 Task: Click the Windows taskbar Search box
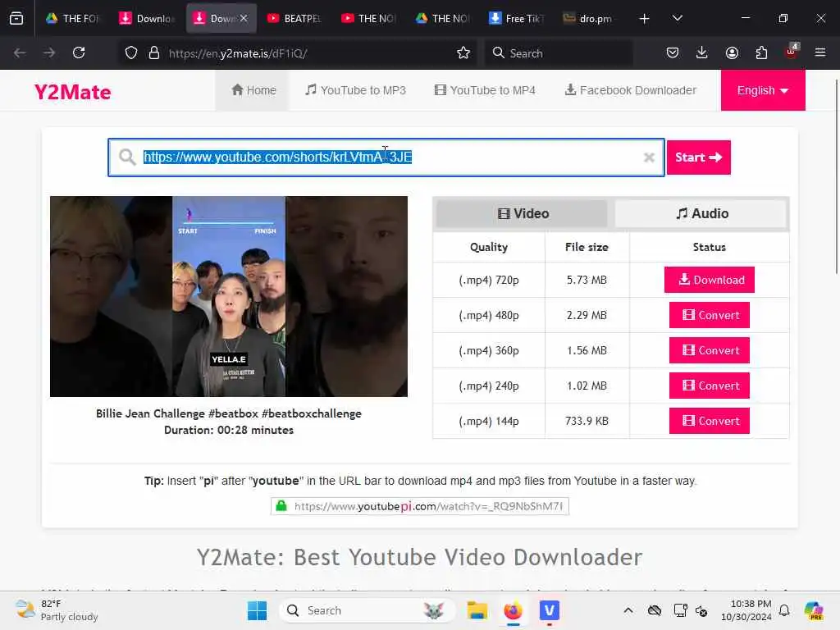click(x=367, y=610)
